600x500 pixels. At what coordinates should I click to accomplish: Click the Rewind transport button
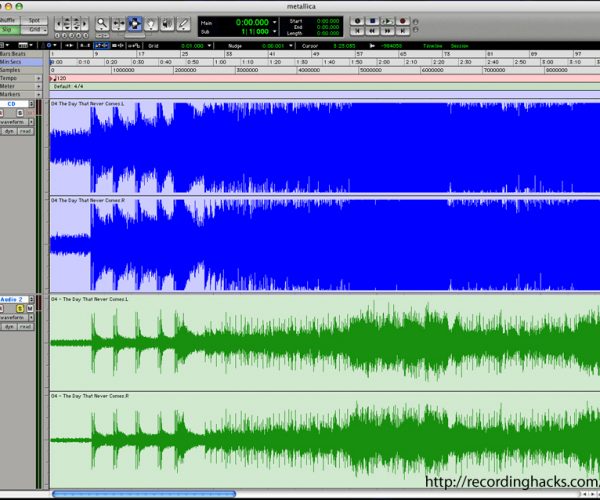372,31
